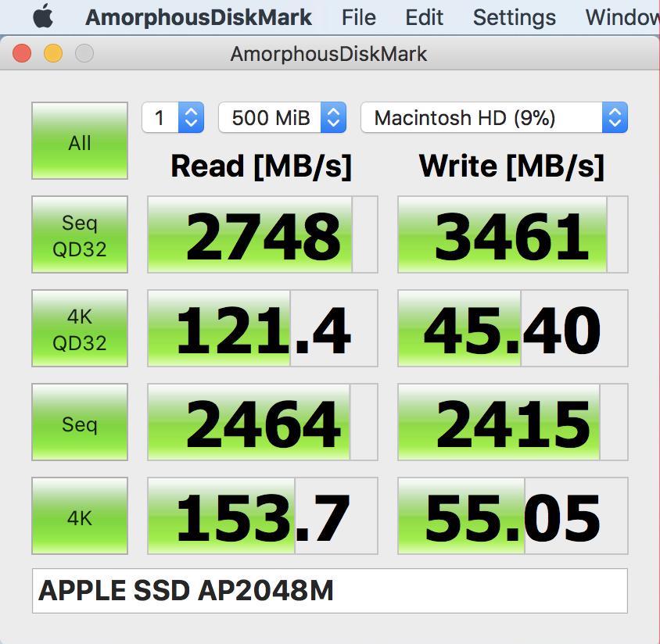Minimize the AmorphousDiskMark window
This screenshot has height=644, width=660.
coord(53,53)
